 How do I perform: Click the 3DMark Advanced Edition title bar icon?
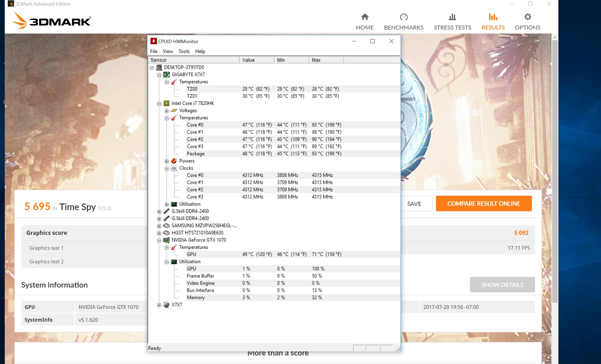(x=11, y=4)
